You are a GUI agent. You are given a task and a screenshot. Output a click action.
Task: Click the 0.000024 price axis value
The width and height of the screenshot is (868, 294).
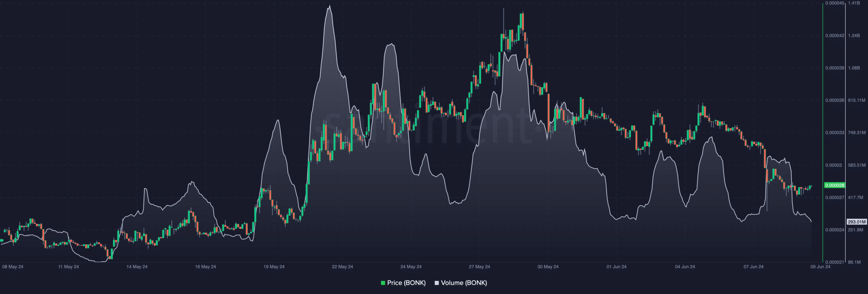835,230
